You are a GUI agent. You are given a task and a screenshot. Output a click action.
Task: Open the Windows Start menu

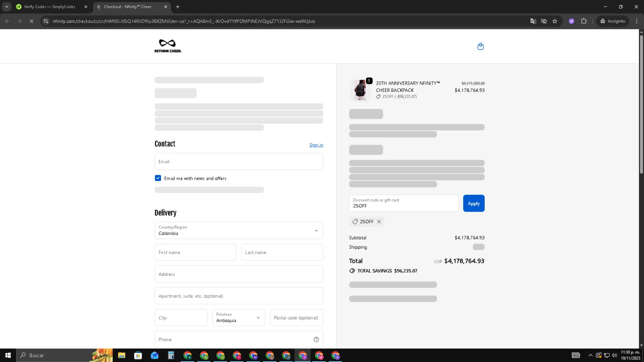(x=8, y=355)
